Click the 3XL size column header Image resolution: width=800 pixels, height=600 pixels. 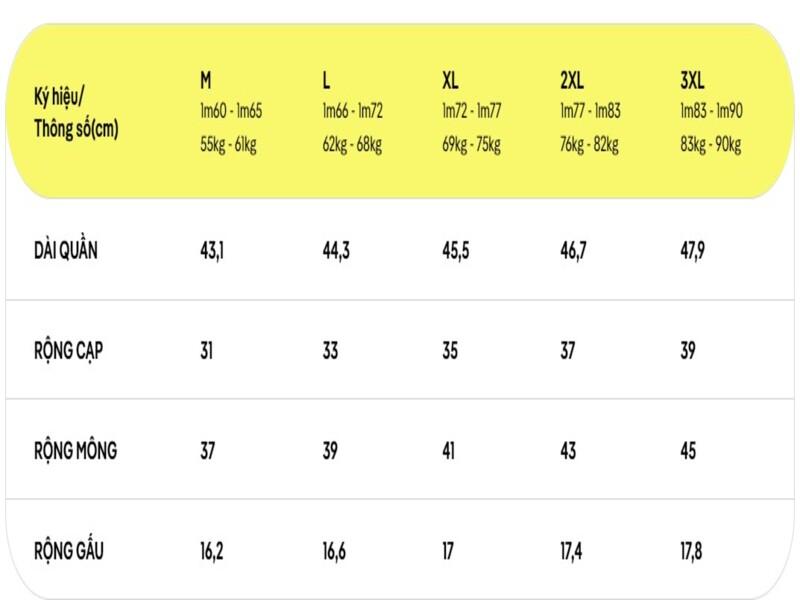[692, 80]
